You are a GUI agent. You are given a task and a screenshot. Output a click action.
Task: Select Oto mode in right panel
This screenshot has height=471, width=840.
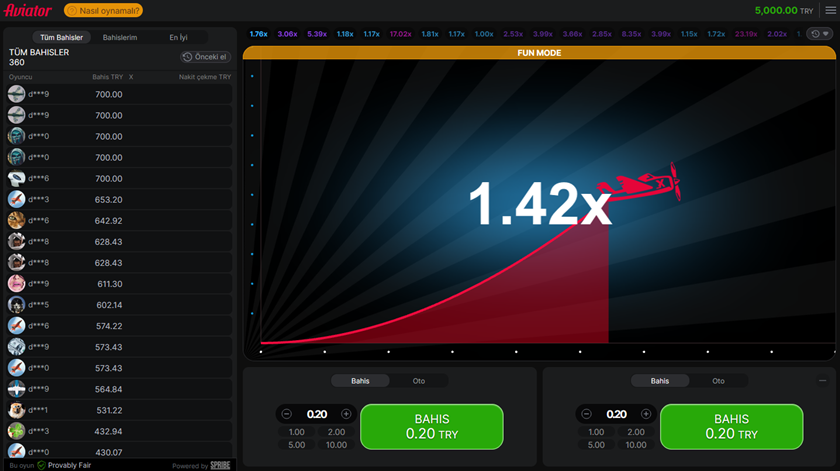point(718,381)
